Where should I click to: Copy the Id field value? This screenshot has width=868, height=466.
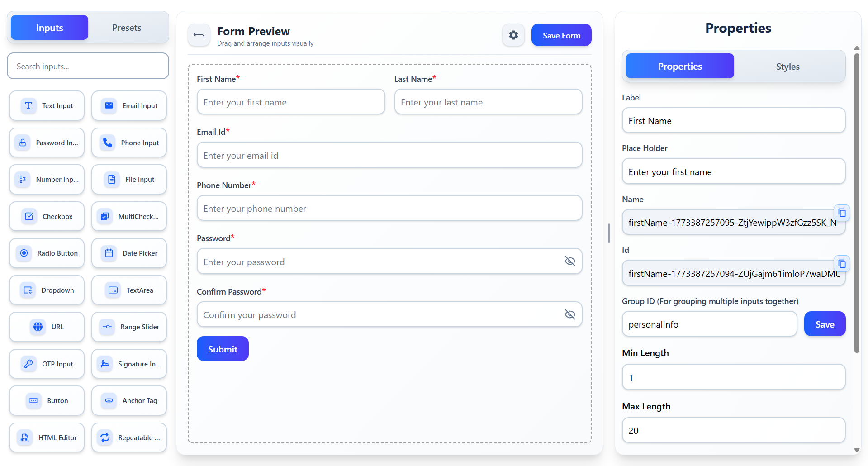tap(841, 263)
